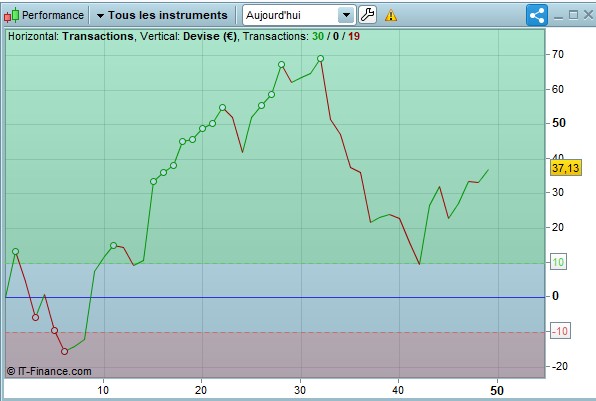The image size is (596, 401).
Task: Click the Performance candlestick icon
Action: coord(11,15)
